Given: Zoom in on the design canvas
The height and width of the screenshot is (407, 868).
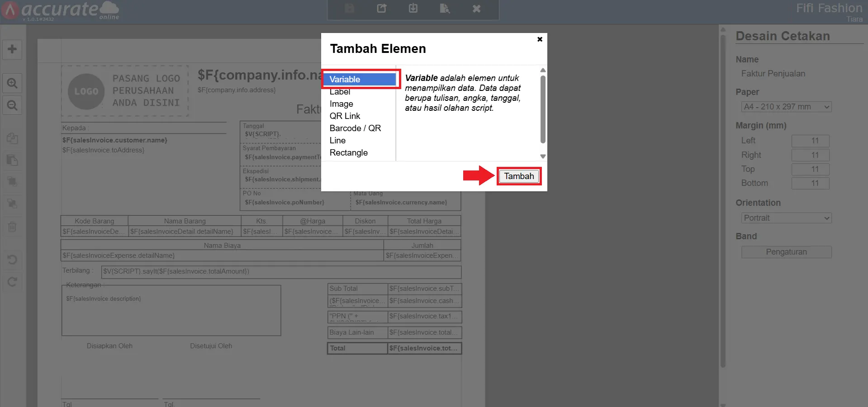Looking at the screenshot, I should (x=12, y=83).
